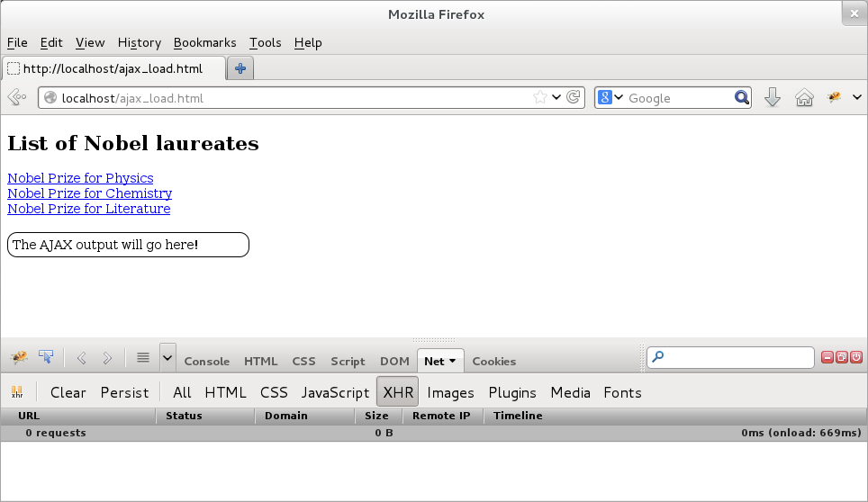The height and width of the screenshot is (502, 868).
Task: Open the search engine selector dropdown
Action: pos(611,98)
